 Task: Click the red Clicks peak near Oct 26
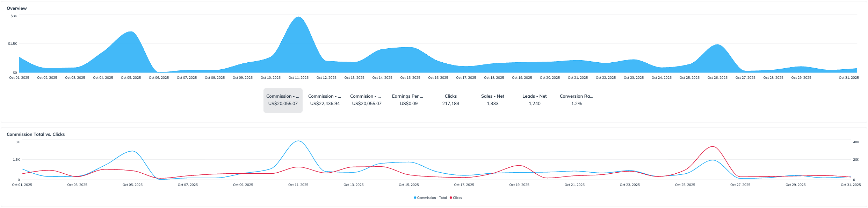click(713, 147)
